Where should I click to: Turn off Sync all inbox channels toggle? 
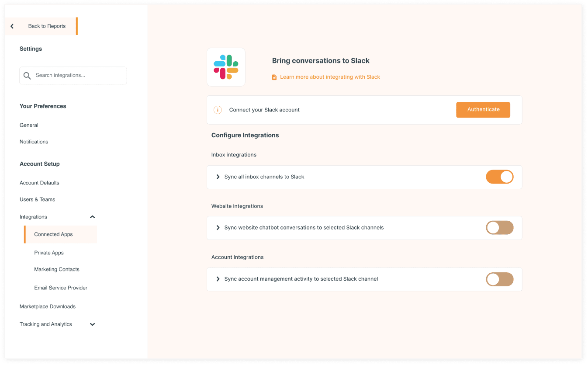500,177
